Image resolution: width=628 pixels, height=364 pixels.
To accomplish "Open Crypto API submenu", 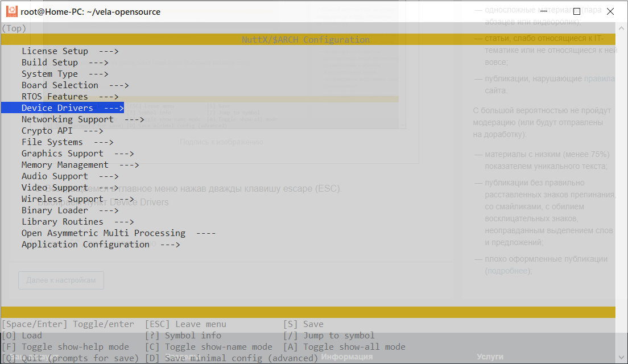I will [63, 131].
